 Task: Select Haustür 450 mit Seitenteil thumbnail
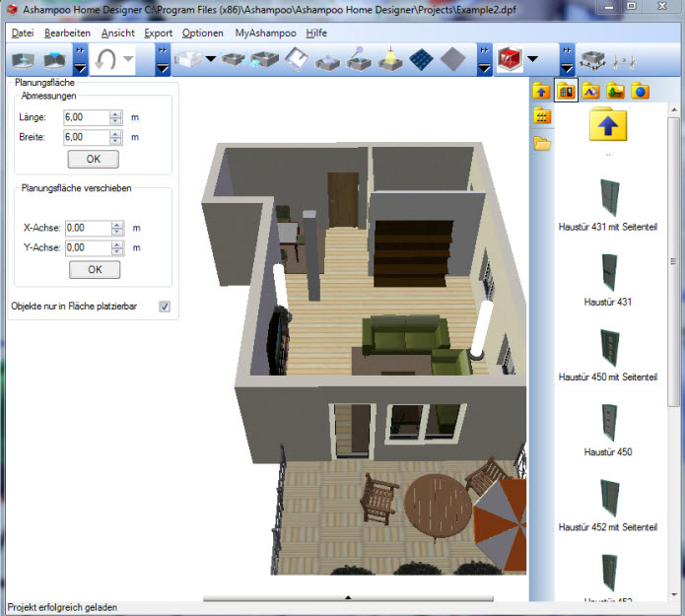(609, 347)
